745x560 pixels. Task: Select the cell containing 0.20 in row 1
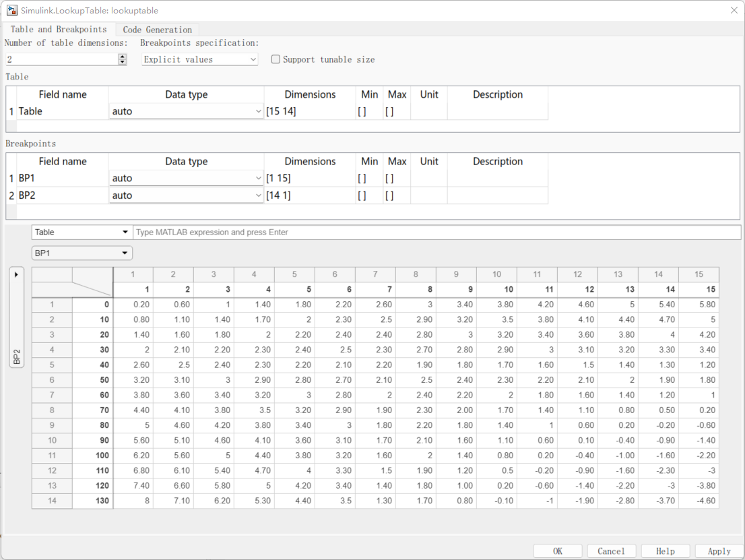pos(133,304)
